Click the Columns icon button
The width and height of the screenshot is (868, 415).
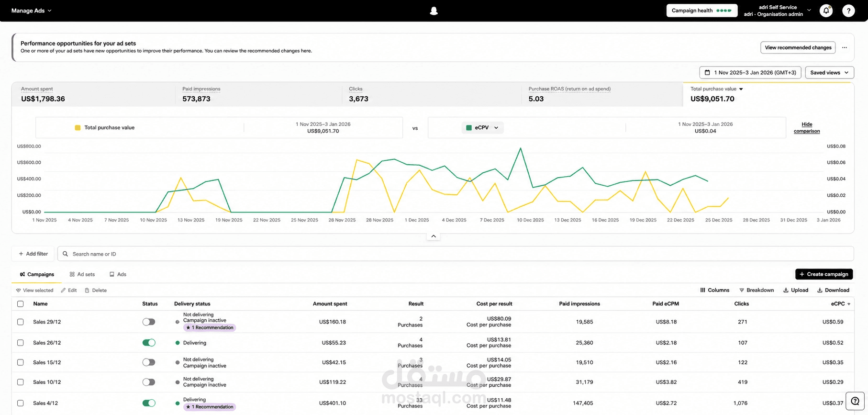[715, 290]
